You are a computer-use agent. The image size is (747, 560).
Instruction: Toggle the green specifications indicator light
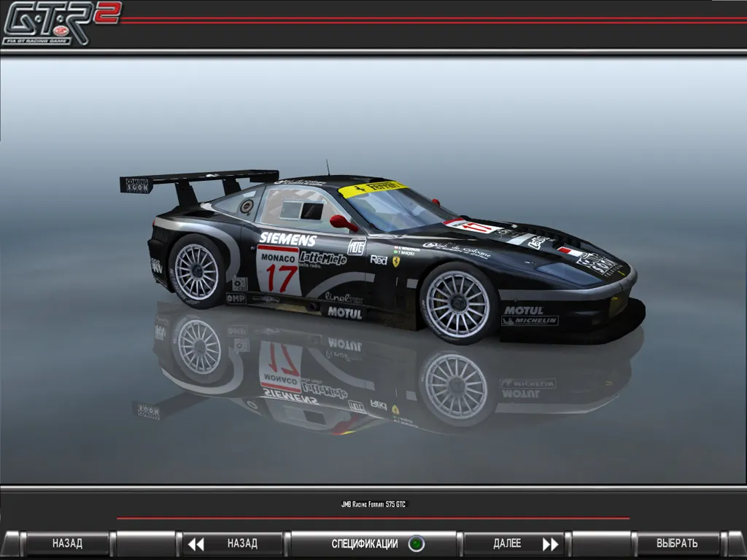pyautogui.click(x=416, y=544)
